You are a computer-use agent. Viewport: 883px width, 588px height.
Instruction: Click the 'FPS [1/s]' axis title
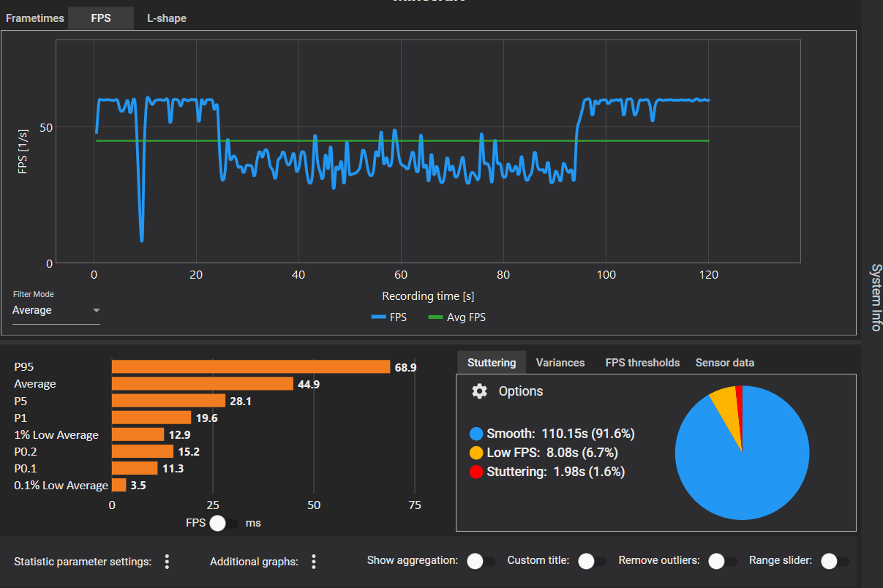pyautogui.click(x=23, y=152)
